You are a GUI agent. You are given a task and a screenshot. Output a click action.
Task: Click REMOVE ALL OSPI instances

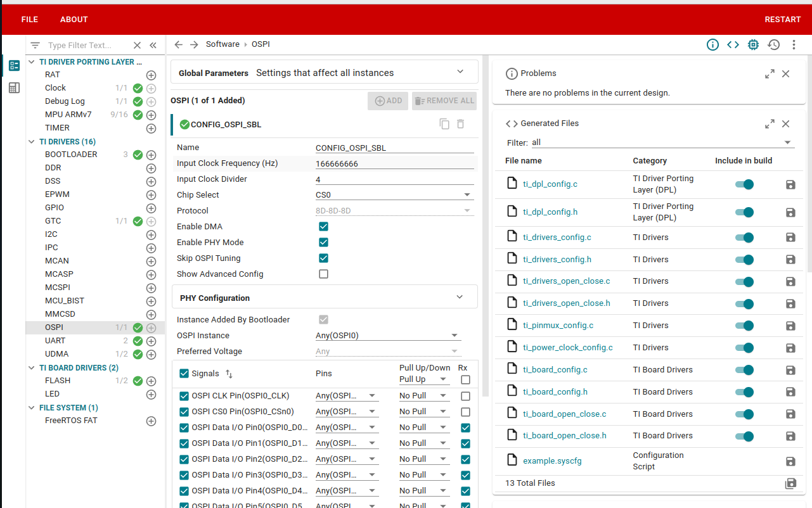pyautogui.click(x=444, y=101)
